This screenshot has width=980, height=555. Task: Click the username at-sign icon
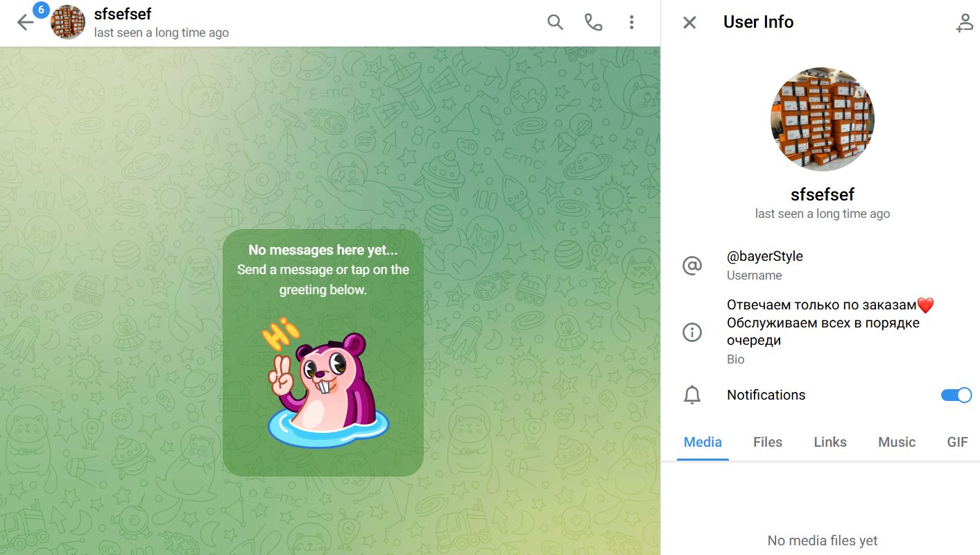[x=692, y=265]
